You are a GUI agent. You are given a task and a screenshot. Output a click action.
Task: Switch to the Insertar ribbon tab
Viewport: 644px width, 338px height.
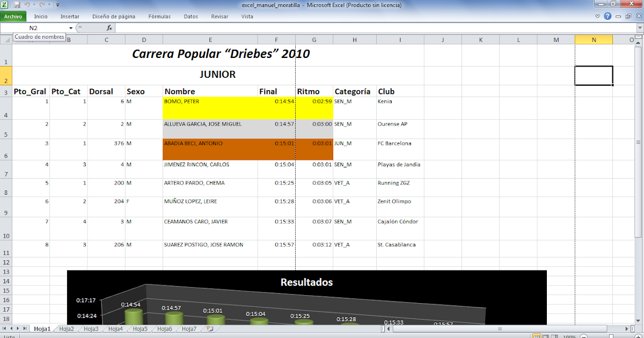70,17
